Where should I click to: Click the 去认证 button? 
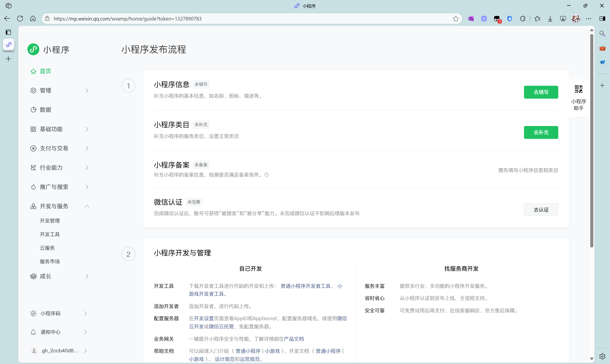point(541,210)
